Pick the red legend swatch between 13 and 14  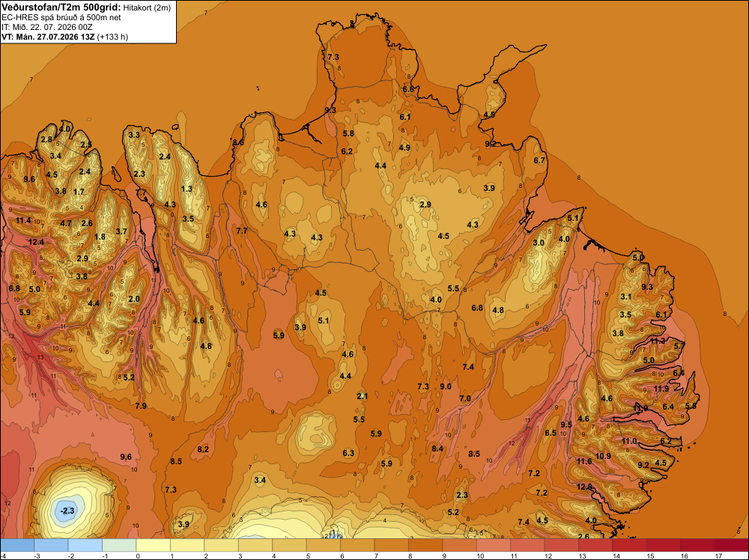pos(595,545)
